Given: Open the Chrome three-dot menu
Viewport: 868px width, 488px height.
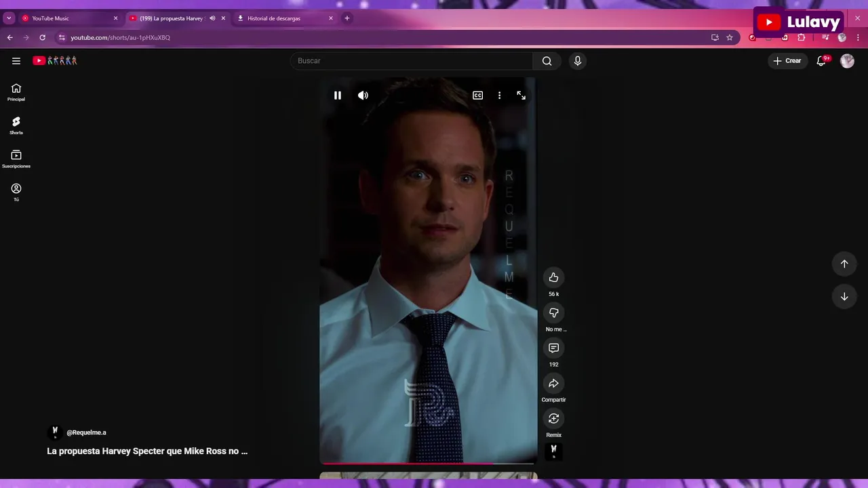Looking at the screenshot, I should (858, 37).
